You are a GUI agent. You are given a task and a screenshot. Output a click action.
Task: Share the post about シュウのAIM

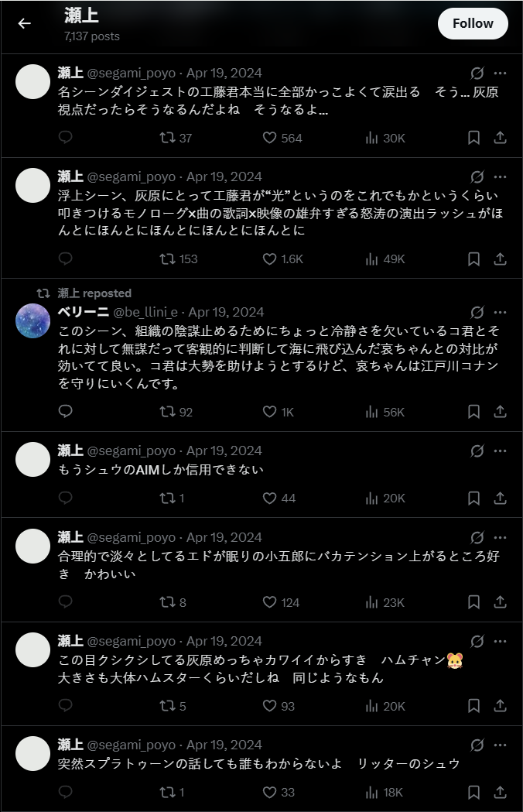500,499
